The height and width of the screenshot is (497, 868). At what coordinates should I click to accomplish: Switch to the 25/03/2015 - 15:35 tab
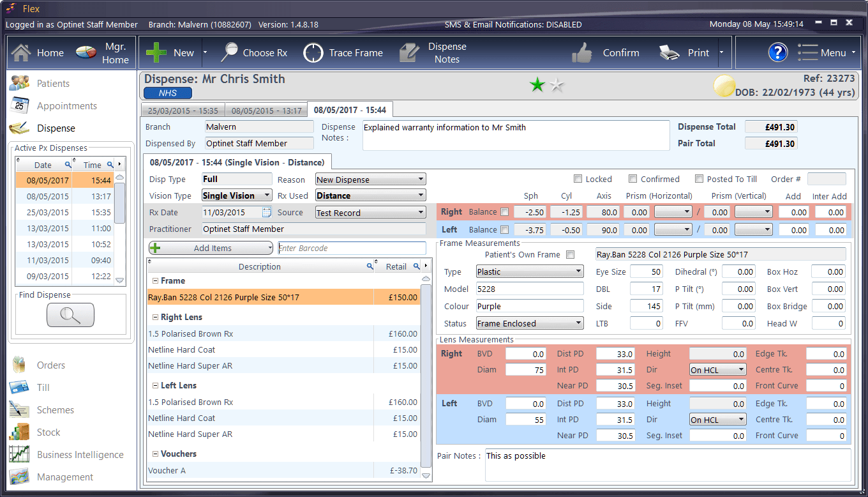(x=183, y=109)
